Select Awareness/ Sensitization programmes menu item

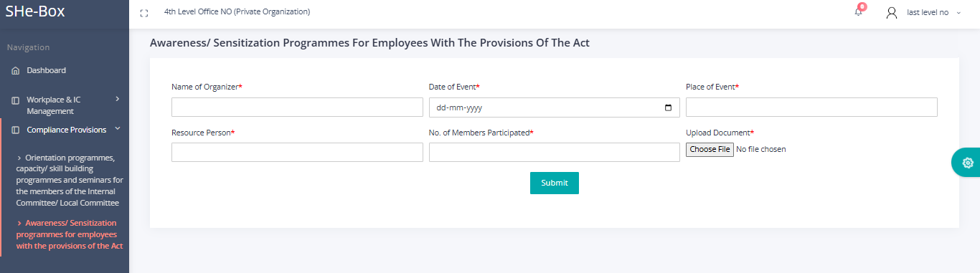point(69,234)
